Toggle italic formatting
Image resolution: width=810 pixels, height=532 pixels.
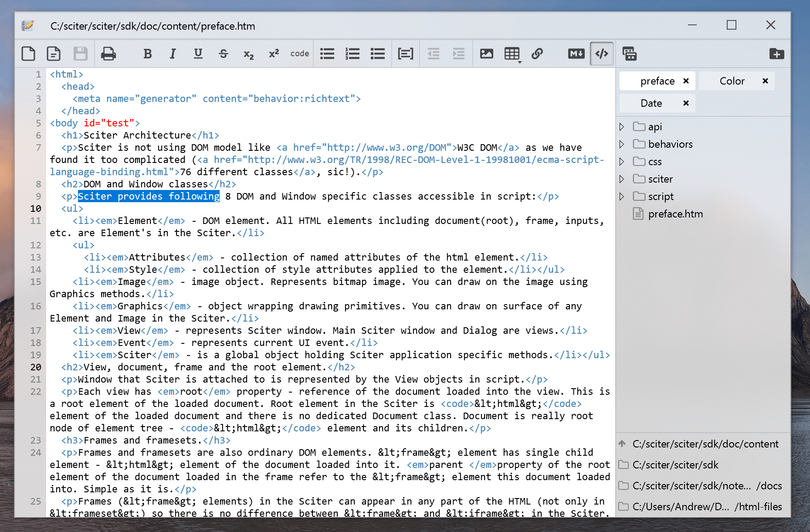tap(173, 54)
